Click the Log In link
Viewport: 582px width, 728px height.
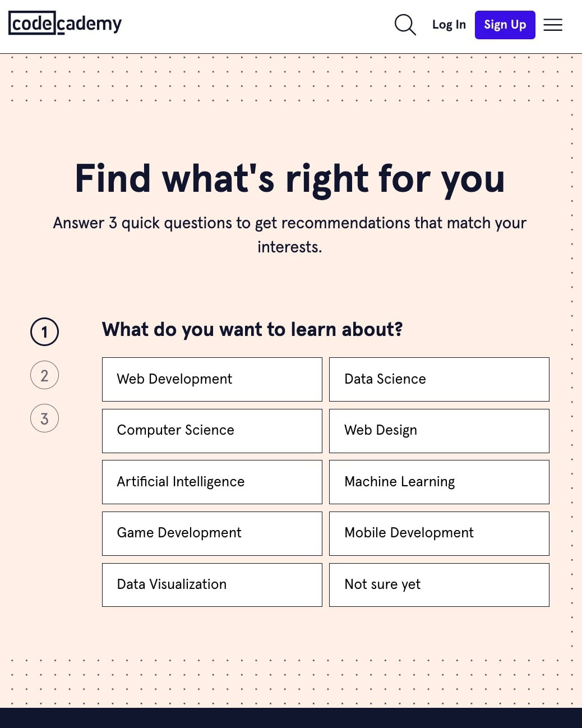(449, 25)
